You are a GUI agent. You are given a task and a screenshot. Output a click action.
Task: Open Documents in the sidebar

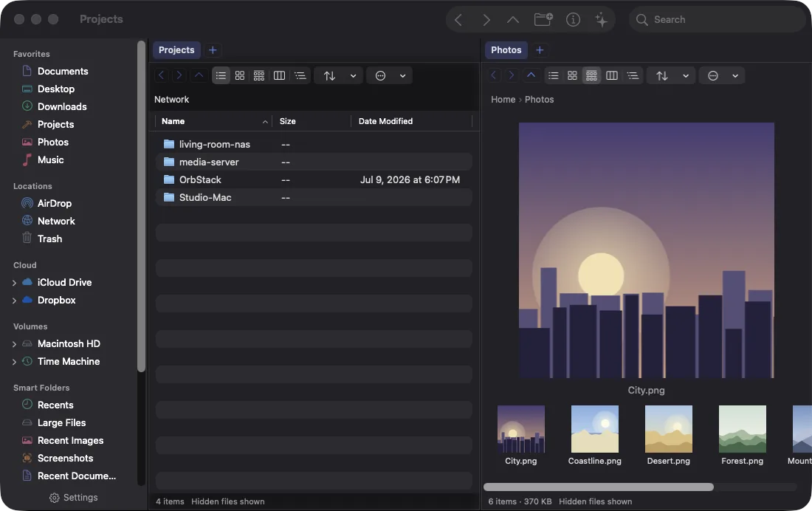[63, 71]
